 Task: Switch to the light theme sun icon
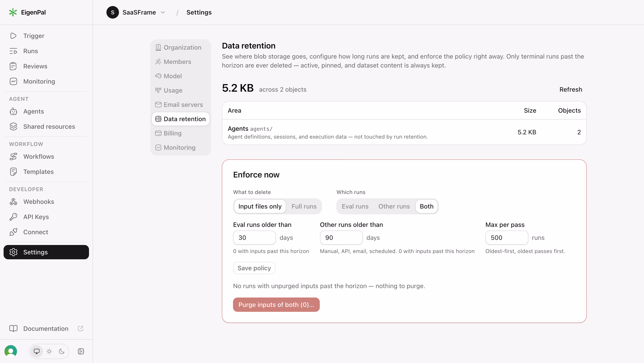[x=49, y=351]
